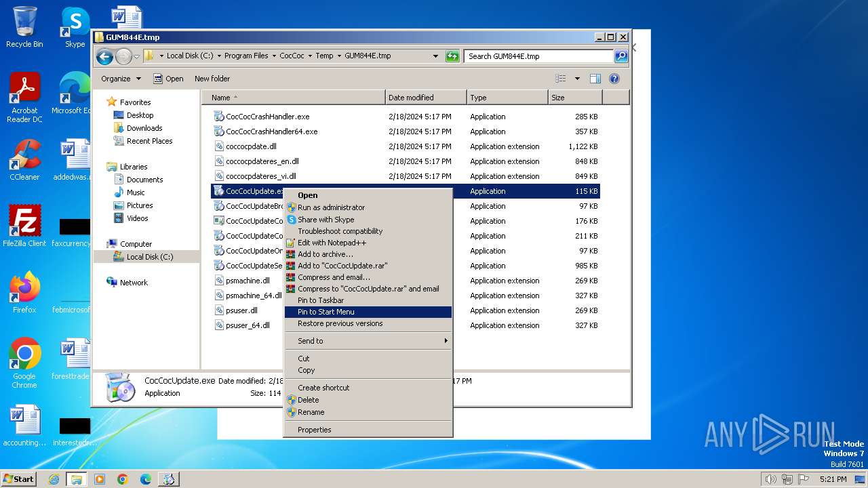Open the Organize dropdown menu
868x488 pixels.
click(121, 79)
